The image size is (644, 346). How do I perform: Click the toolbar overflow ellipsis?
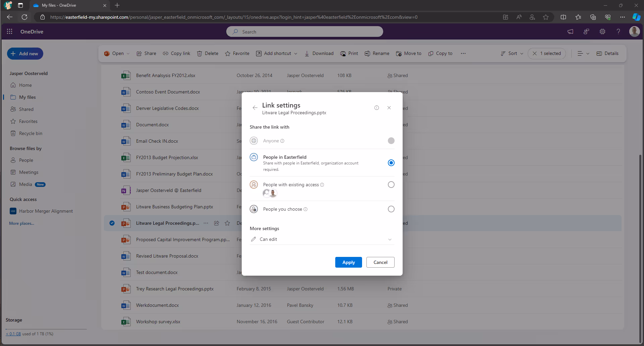463,53
